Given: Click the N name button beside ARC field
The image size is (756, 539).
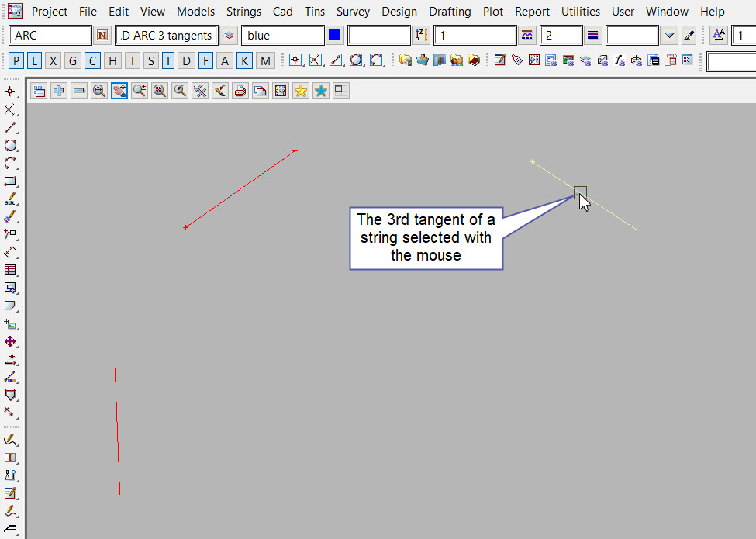Looking at the screenshot, I should pos(103,36).
